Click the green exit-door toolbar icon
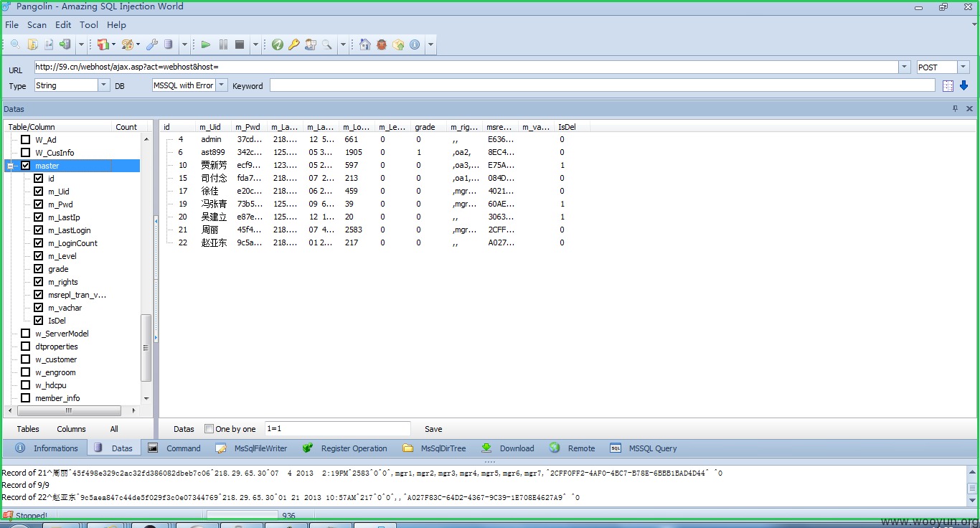Screen dimensions: 980x528 65,44
